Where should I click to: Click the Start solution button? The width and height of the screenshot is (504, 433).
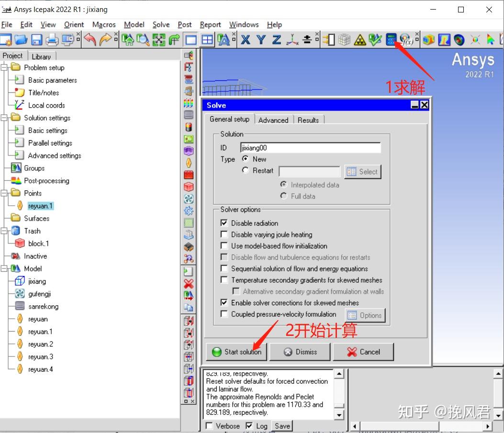coord(237,352)
